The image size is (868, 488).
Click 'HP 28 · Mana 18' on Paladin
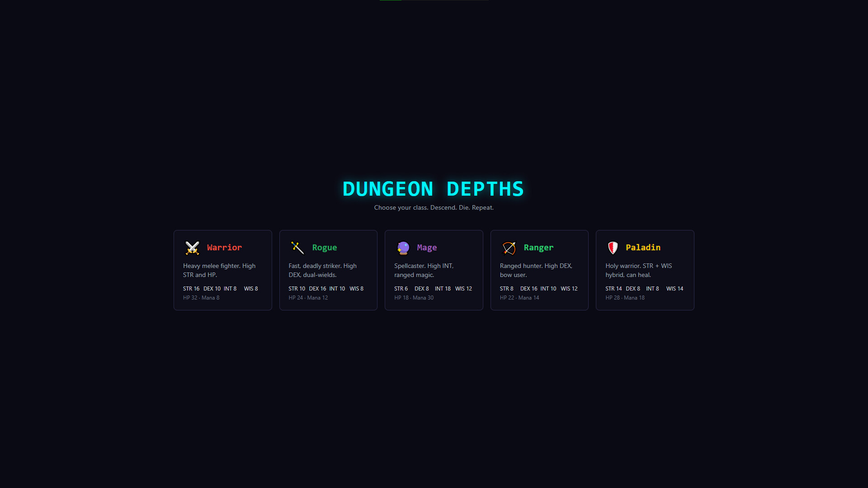pyautogui.click(x=625, y=298)
